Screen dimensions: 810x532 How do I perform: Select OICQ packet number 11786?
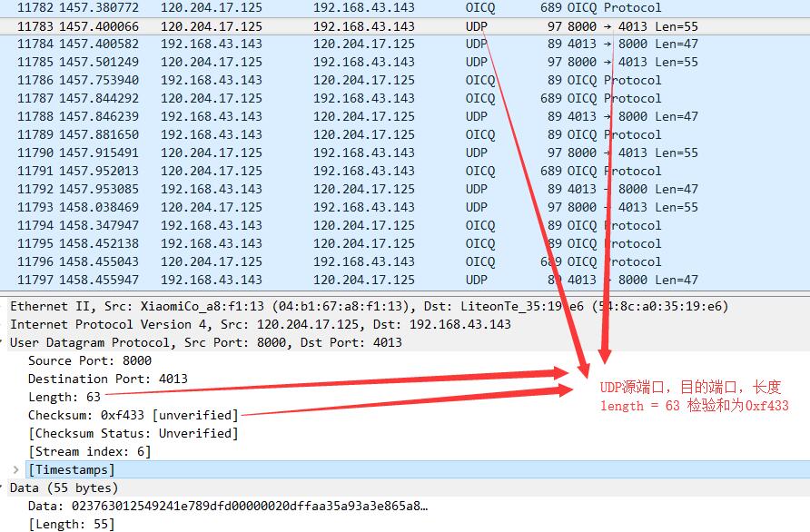coord(272,80)
